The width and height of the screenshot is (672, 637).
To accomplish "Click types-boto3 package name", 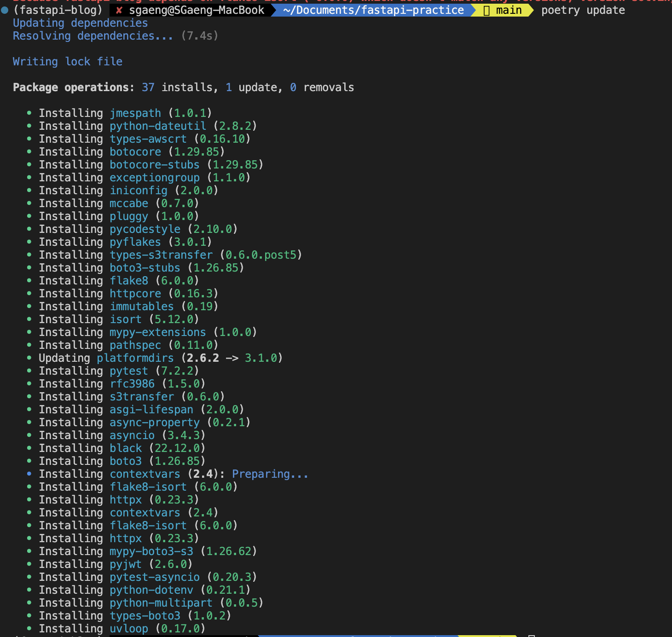I will (145, 616).
